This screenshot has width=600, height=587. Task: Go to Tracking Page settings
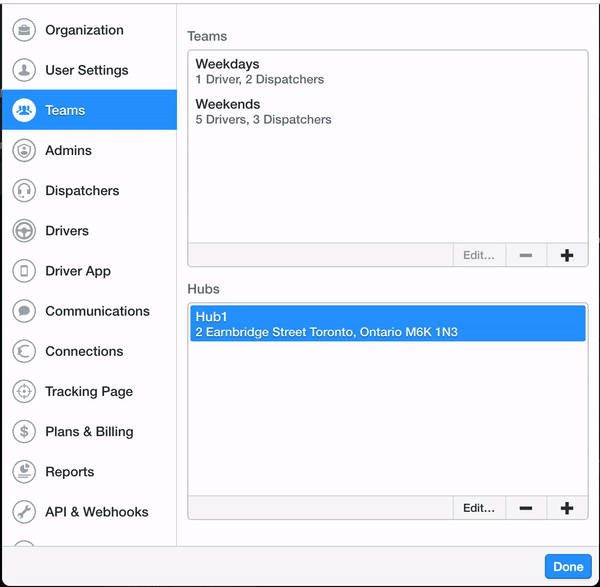click(90, 391)
